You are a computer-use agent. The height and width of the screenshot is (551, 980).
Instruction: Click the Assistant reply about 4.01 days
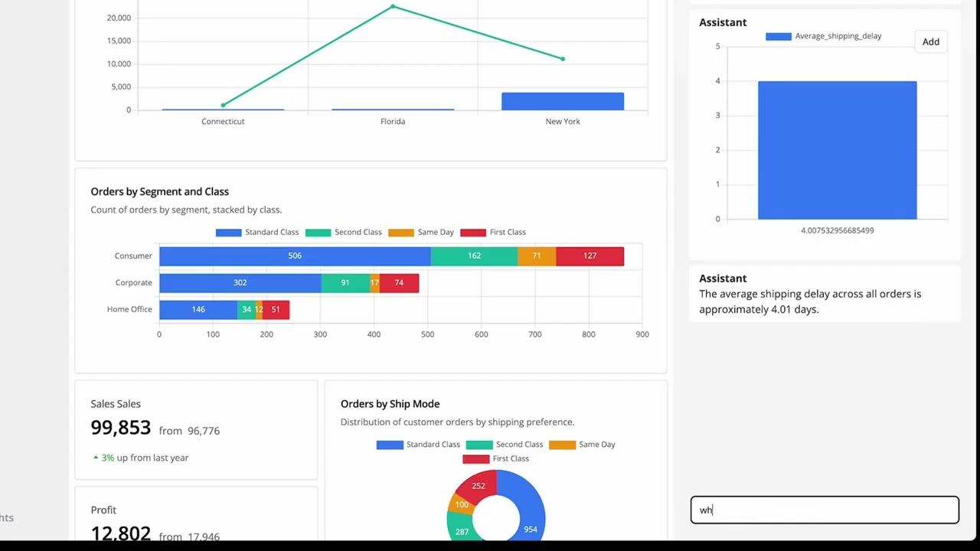[x=810, y=302]
